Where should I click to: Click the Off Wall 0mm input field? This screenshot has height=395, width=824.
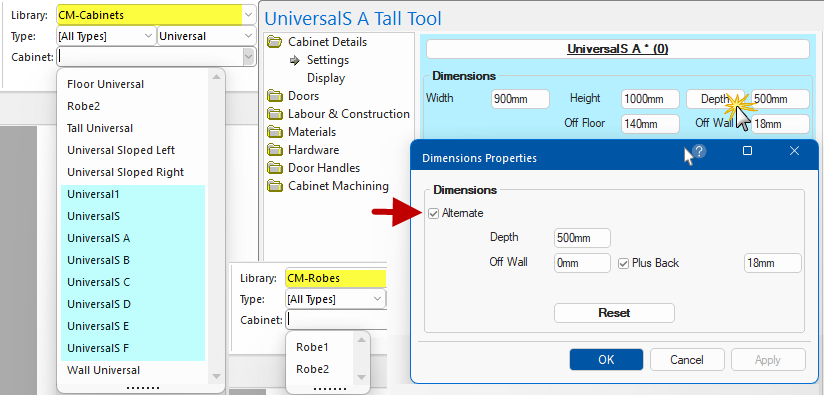[582, 263]
